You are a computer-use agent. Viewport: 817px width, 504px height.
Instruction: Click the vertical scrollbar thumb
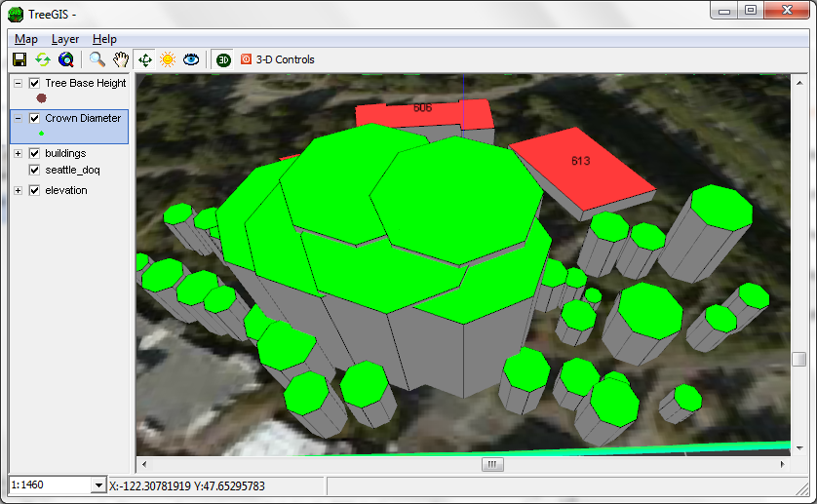click(798, 359)
